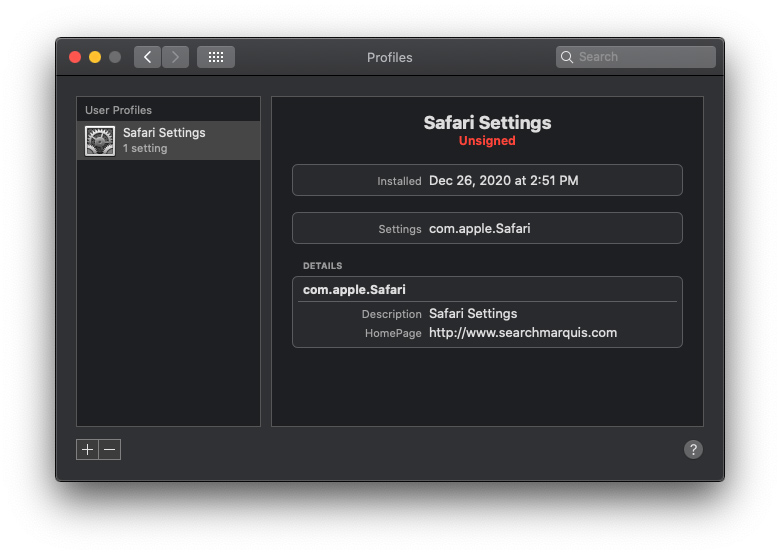Click the Settings value com.apple.Safari
Screen dimensions: 780x555
(x=480, y=229)
